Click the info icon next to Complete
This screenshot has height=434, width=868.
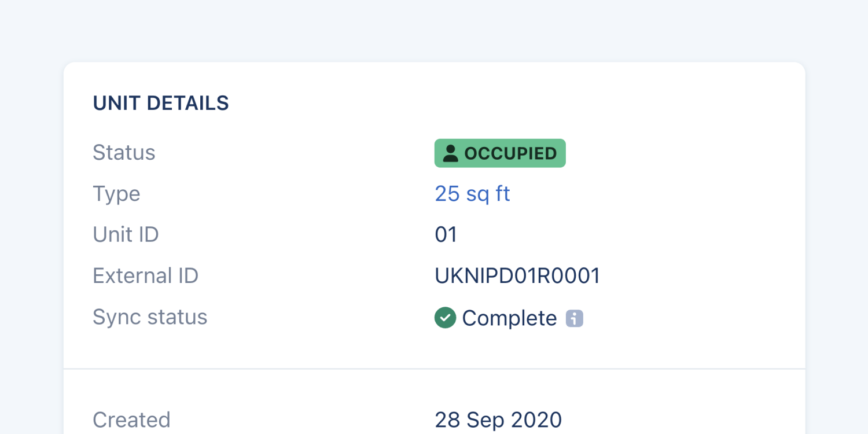(574, 318)
